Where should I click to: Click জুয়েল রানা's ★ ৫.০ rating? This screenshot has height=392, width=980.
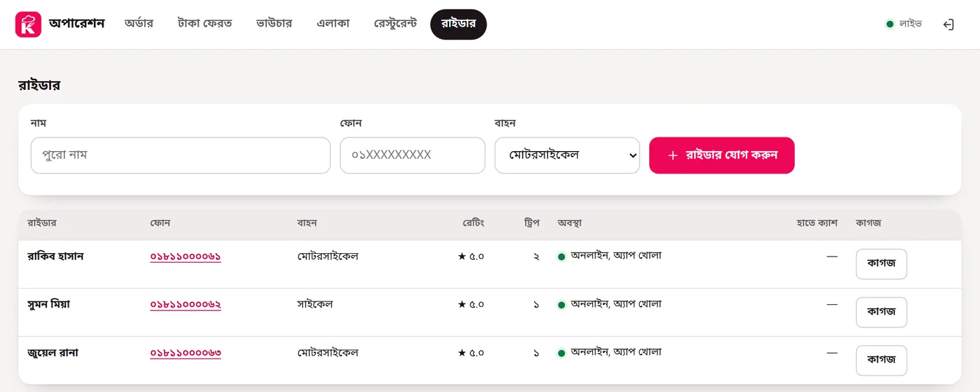(x=471, y=353)
